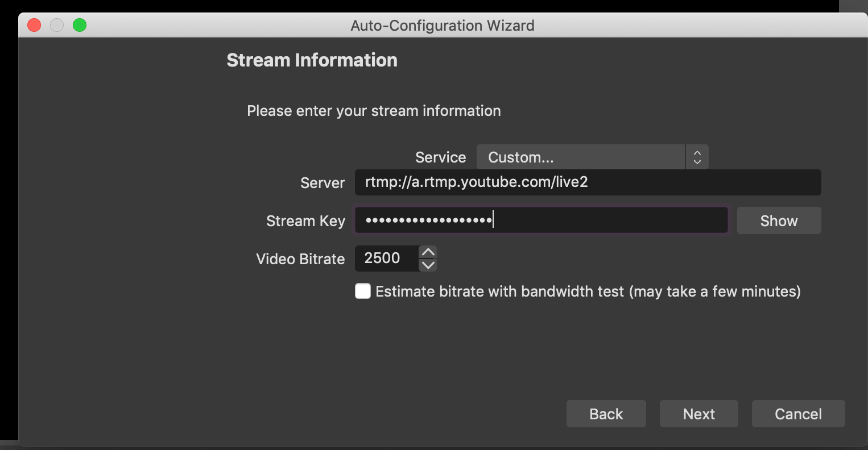The height and width of the screenshot is (450, 868).
Task: Click the grey minimize button
Action: pyautogui.click(x=57, y=25)
